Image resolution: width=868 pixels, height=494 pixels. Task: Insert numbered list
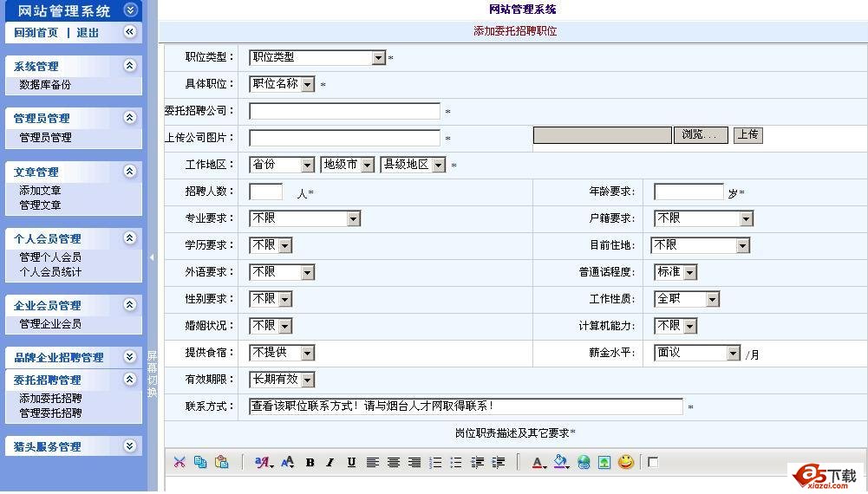(x=435, y=463)
